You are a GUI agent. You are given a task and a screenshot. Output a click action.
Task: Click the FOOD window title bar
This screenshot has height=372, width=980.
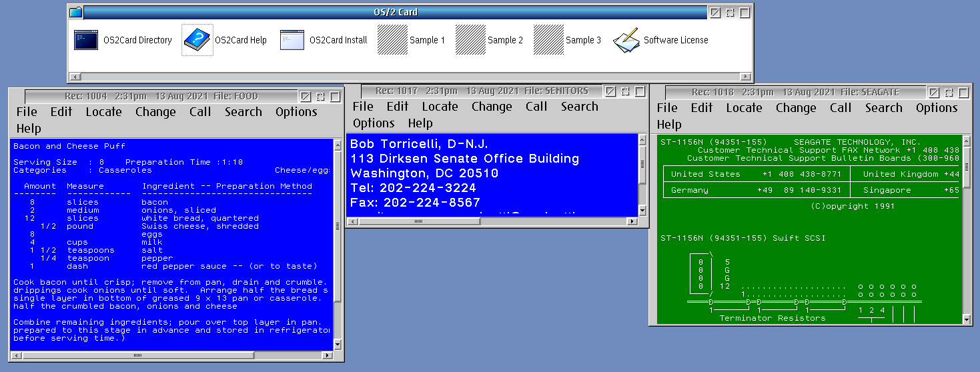[x=161, y=96]
